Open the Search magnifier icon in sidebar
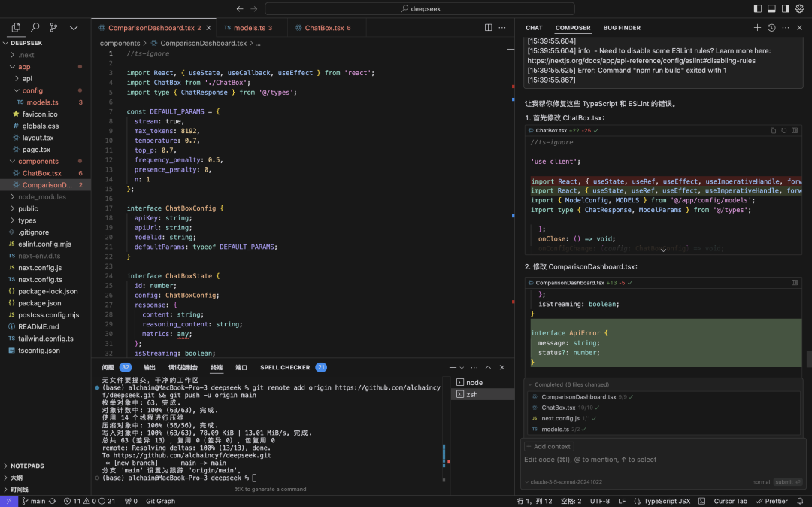Image resolution: width=812 pixels, height=507 pixels. click(35, 27)
